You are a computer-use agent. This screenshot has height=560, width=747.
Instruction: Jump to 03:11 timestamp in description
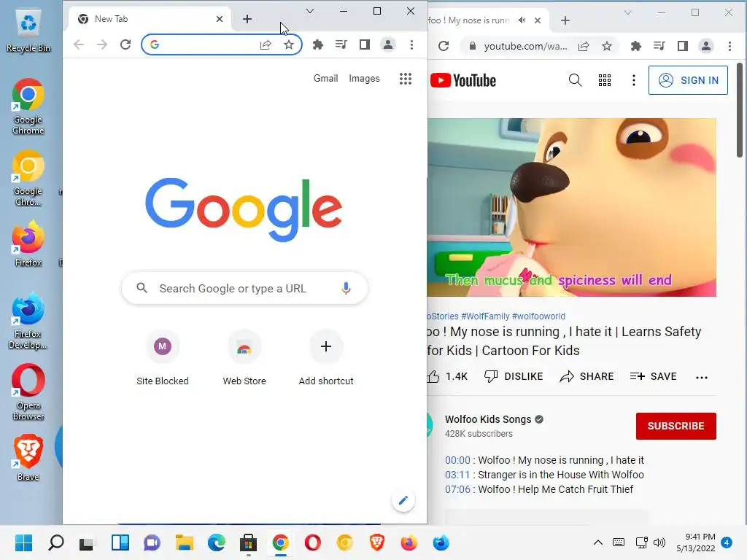tap(457, 475)
